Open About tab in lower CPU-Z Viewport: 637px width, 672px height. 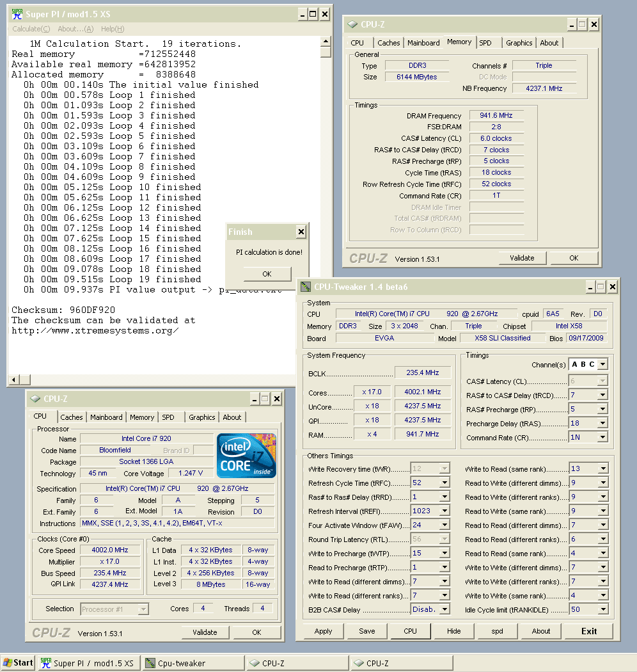coord(232,417)
